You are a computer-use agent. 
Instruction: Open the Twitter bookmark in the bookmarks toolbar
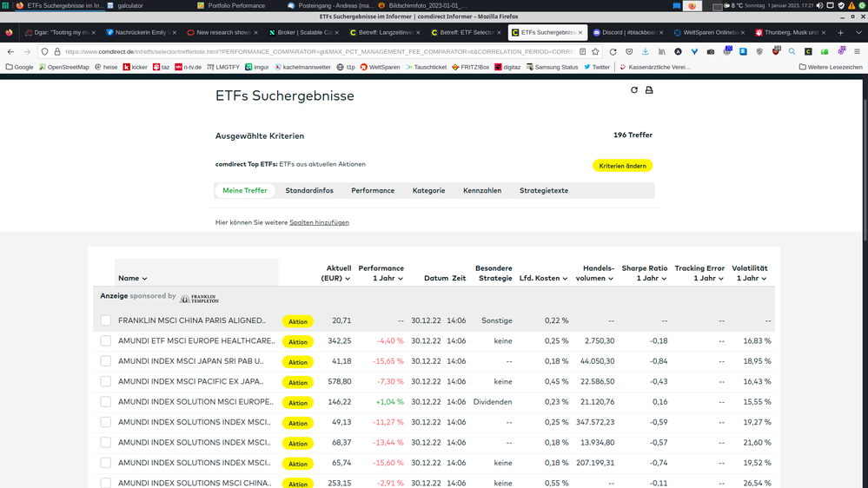point(596,67)
